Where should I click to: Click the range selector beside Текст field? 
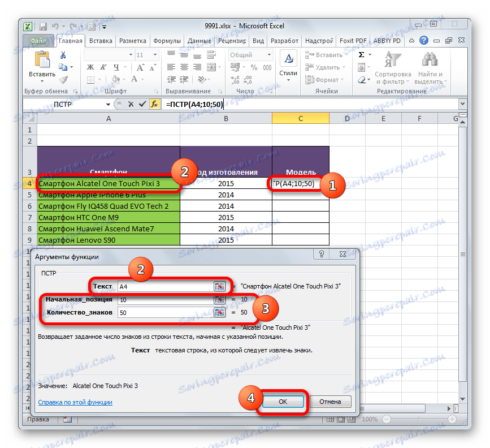point(220,286)
